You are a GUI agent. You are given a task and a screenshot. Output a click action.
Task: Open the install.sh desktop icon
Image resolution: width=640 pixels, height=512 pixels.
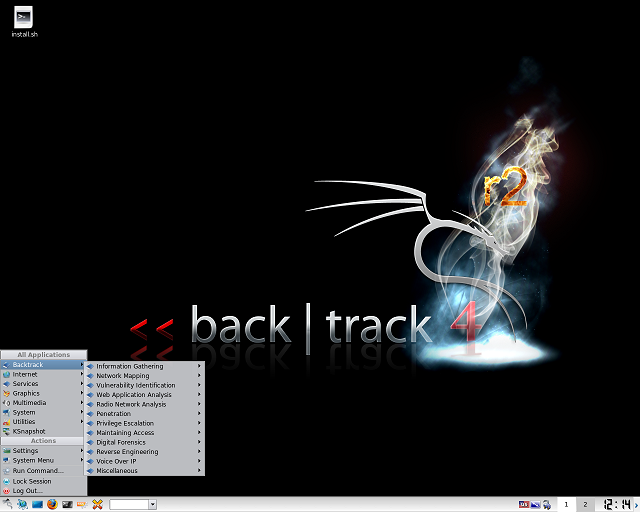point(24,22)
